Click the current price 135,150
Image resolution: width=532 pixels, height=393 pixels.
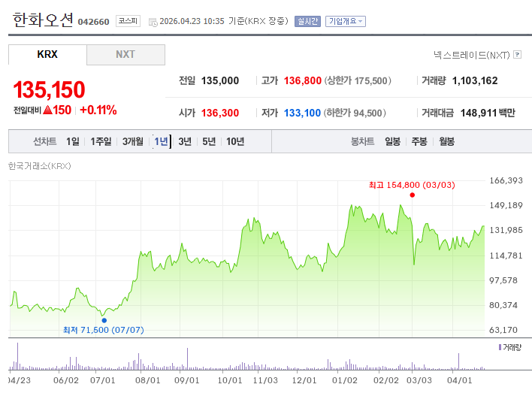tap(49, 89)
